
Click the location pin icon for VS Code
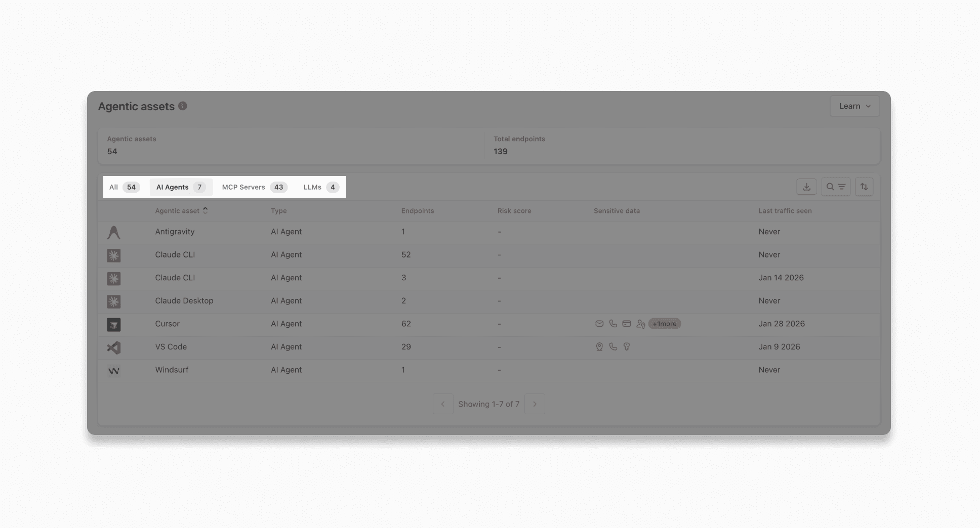click(x=600, y=347)
